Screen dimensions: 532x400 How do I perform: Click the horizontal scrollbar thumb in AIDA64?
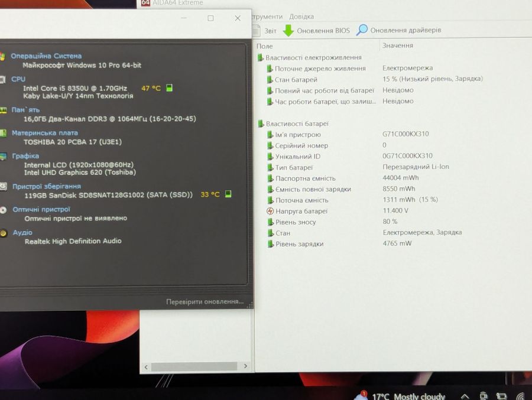(194, 366)
